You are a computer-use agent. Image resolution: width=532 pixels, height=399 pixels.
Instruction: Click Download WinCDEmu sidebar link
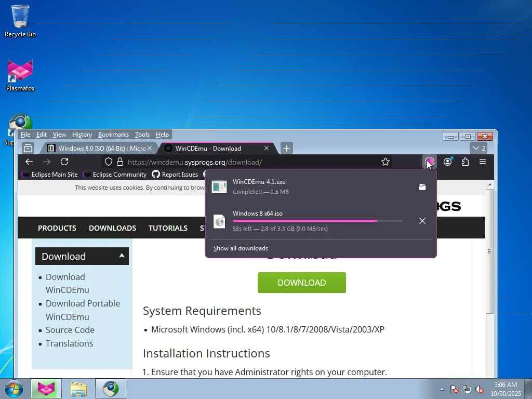pos(67,283)
